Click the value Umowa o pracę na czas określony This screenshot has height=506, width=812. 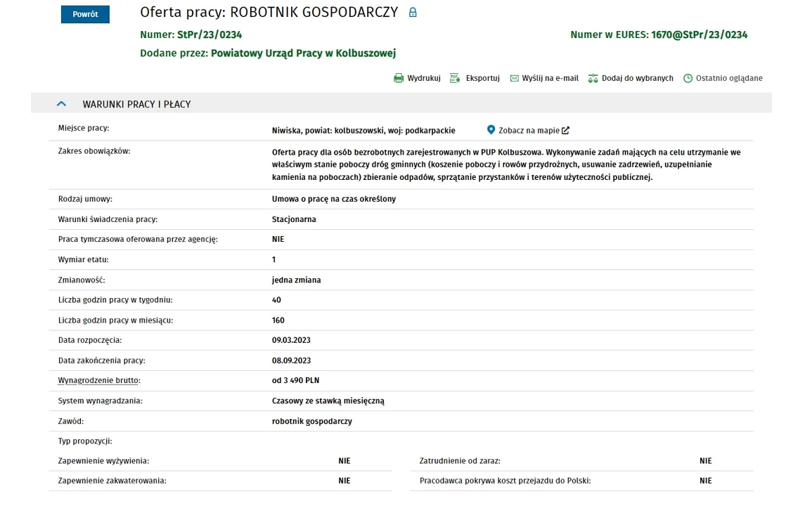click(x=333, y=199)
